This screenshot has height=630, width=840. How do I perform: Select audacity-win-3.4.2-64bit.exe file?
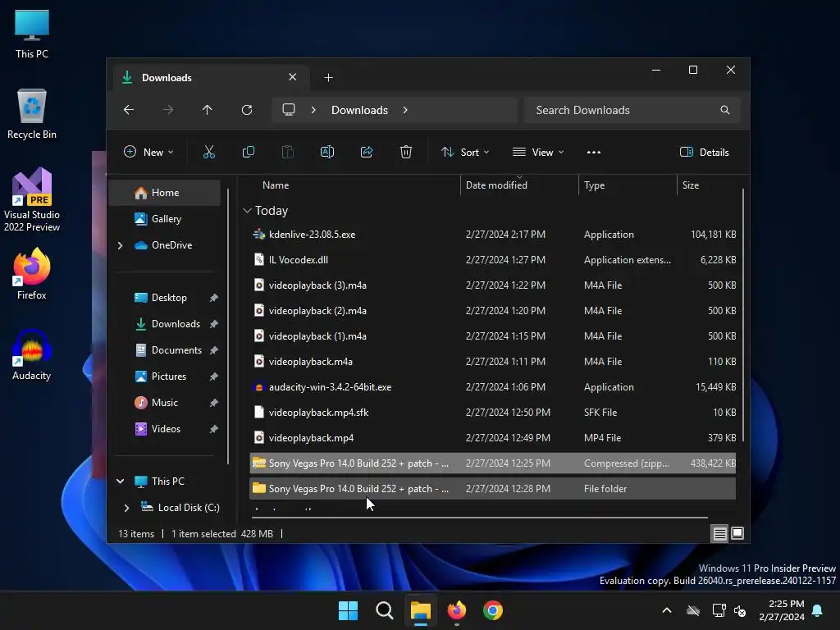[x=492, y=387]
